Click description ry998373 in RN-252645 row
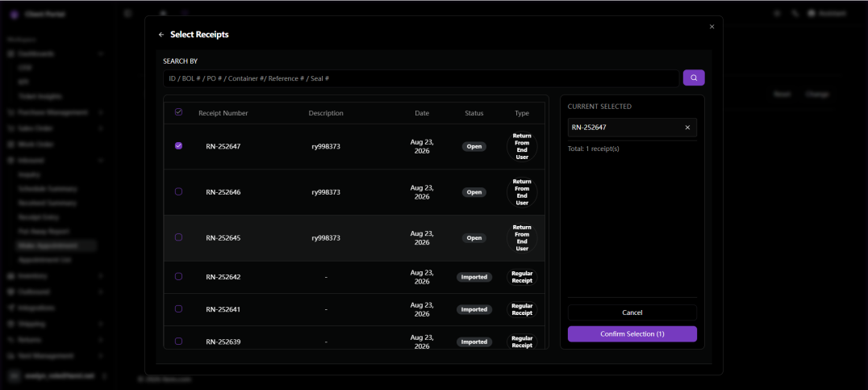The height and width of the screenshot is (390, 868). coord(326,237)
